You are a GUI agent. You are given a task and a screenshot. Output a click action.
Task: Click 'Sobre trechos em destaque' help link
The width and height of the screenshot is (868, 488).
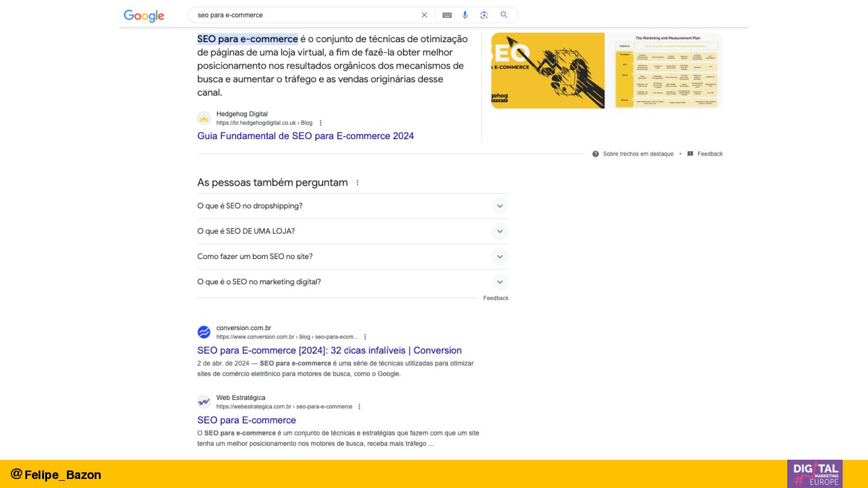point(638,154)
